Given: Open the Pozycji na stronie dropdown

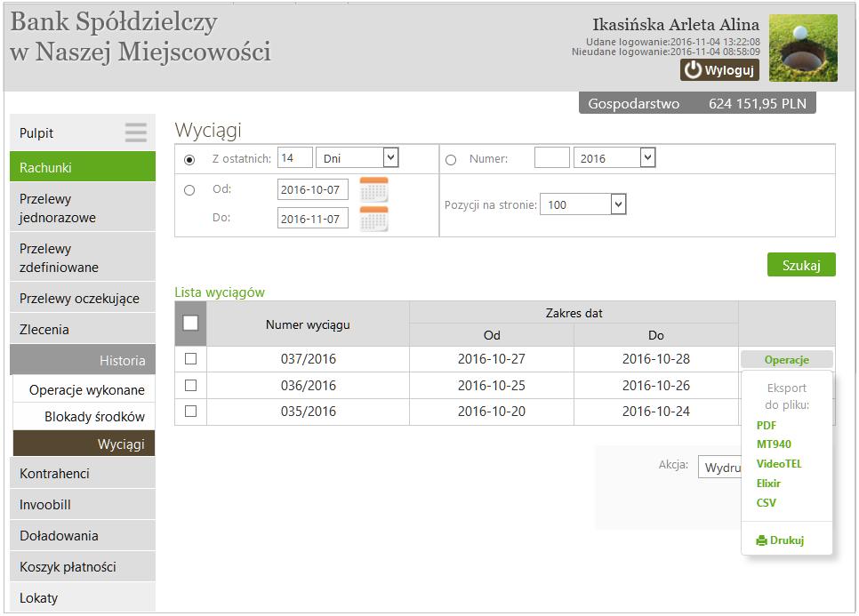Looking at the screenshot, I should point(583,204).
